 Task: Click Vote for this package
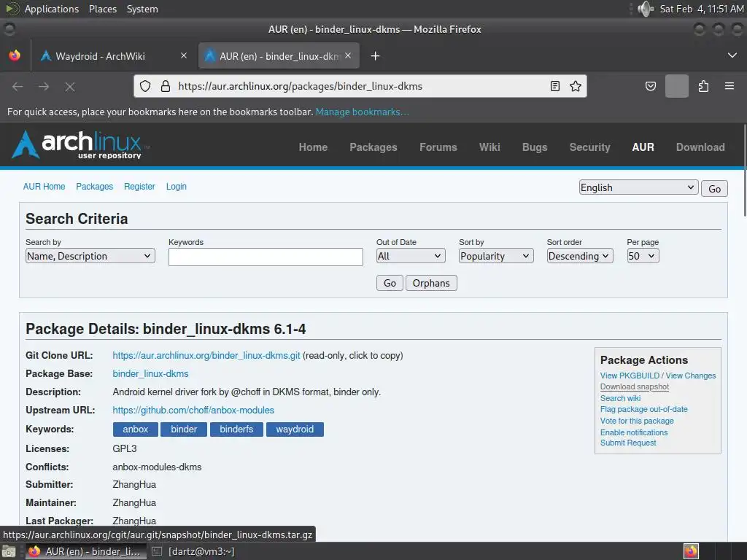tap(637, 421)
